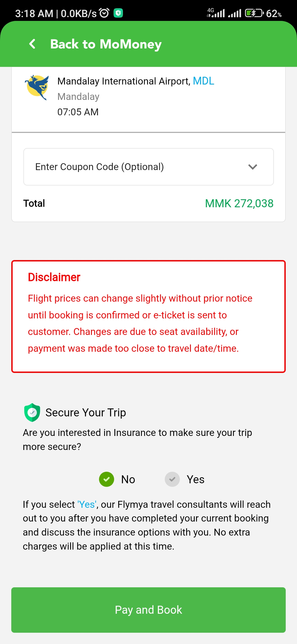Select the Yes insurance option
Screen dimensions: 297x644
[172, 479]
